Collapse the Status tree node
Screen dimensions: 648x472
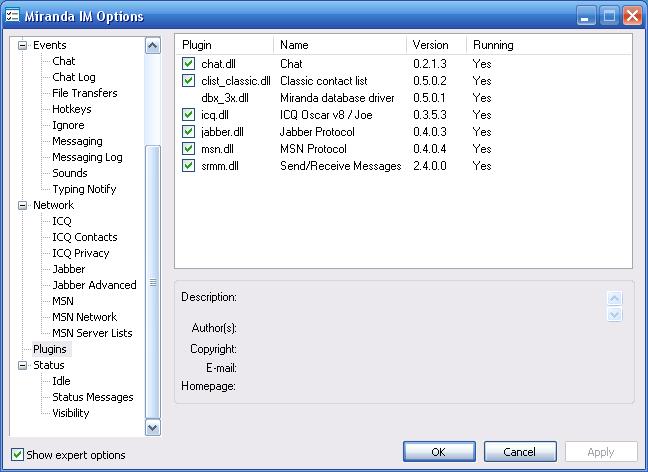click(23, 365)
